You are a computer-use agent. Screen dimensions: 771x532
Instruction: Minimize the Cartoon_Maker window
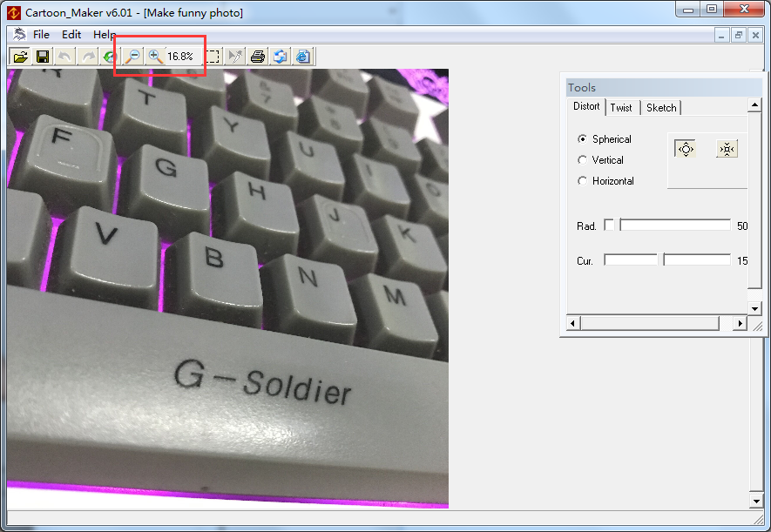coord(688,10)
